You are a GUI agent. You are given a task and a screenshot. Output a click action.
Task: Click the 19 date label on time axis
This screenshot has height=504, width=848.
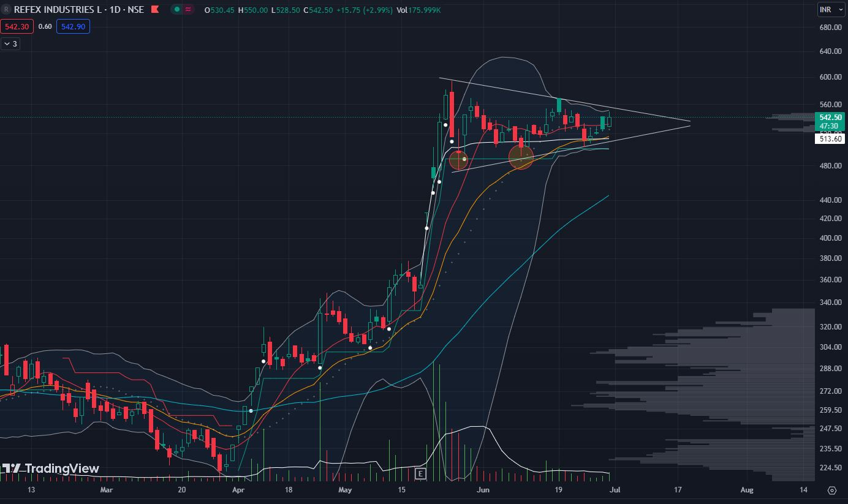[559, 491]
